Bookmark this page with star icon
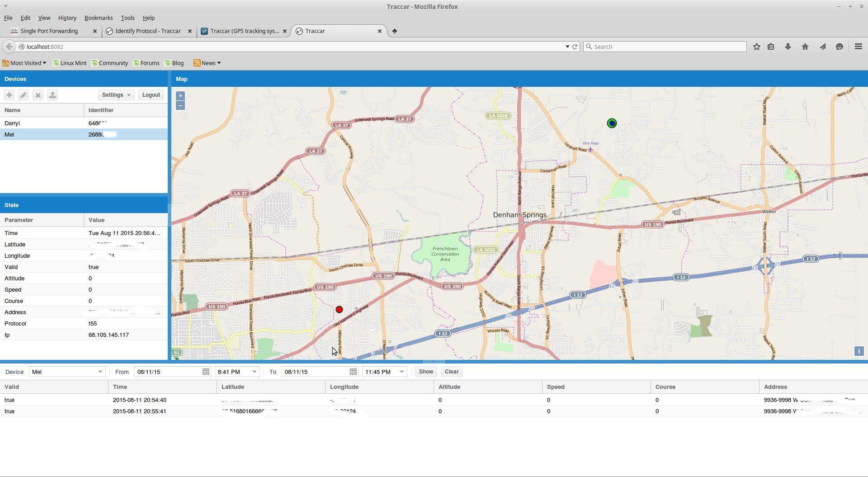 [756, 47]
